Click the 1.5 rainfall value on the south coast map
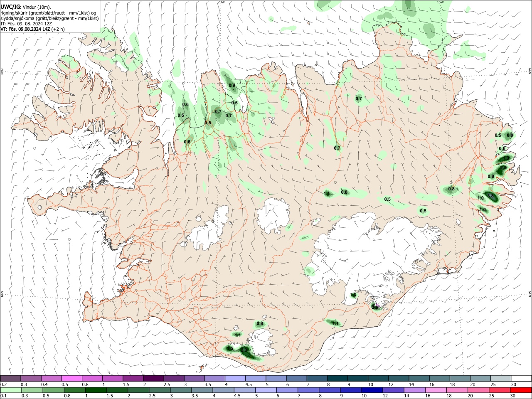The image size is (532, 399). 229,349
